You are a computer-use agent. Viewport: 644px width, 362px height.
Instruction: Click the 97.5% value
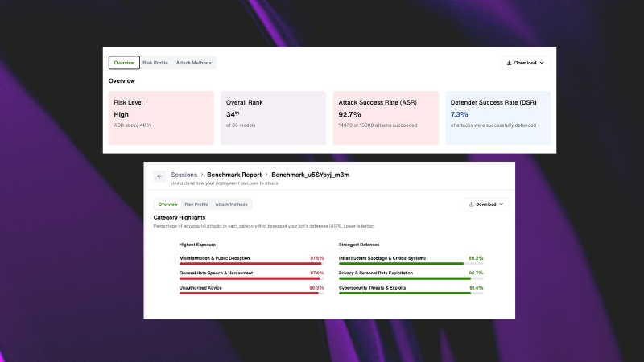317,258
